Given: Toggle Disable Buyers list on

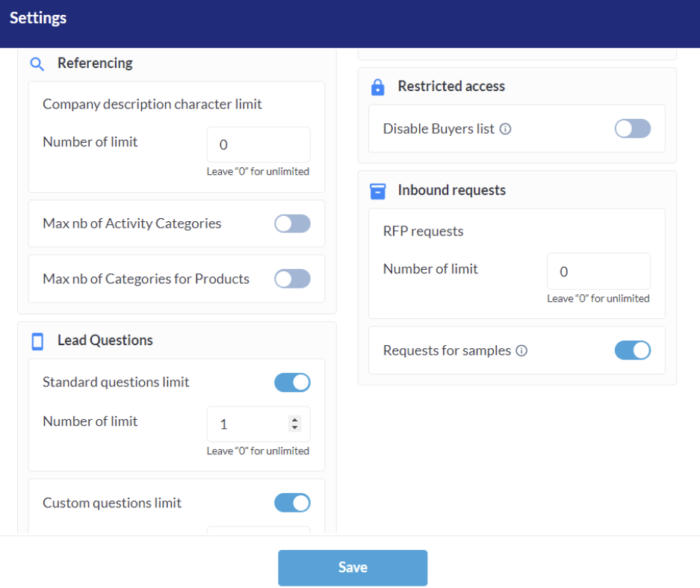Looking at the screenshot, I should tap(633, 129).
